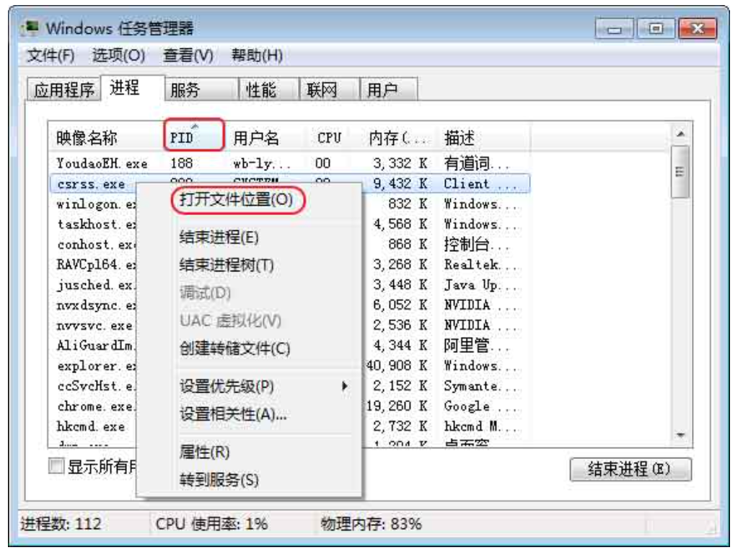Open the 查看 menu in menu bar
756x550 pixels.
coord(188,56)
